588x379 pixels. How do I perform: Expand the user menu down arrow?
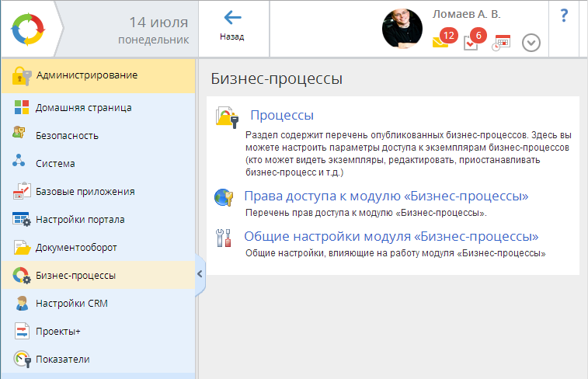point(531,42)
